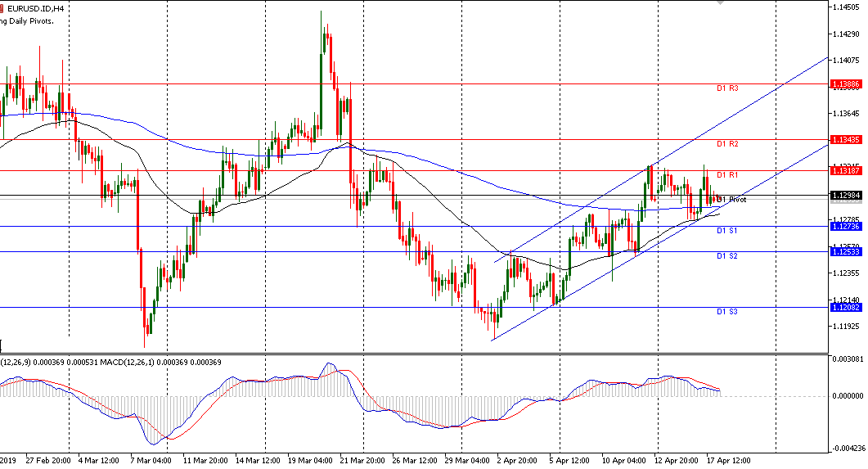
Task: Click 1.14505 on the price scale
Action: point(847,7)
